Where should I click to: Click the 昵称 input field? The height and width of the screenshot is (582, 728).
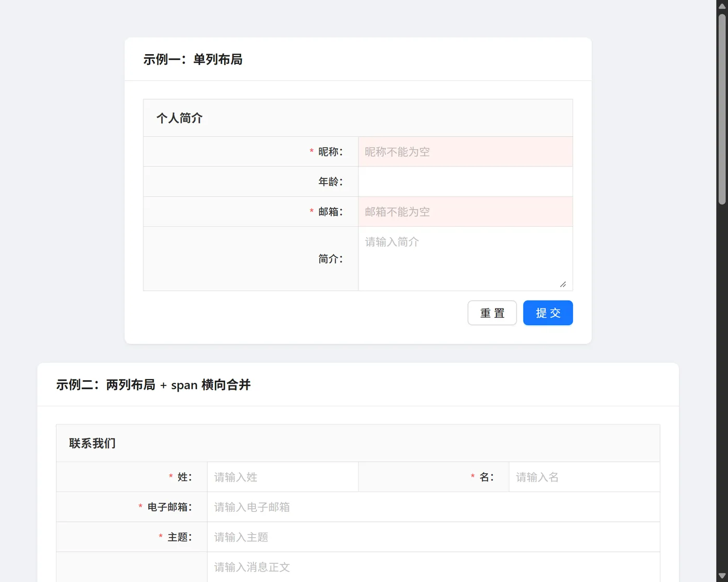(x=465, y=152)
